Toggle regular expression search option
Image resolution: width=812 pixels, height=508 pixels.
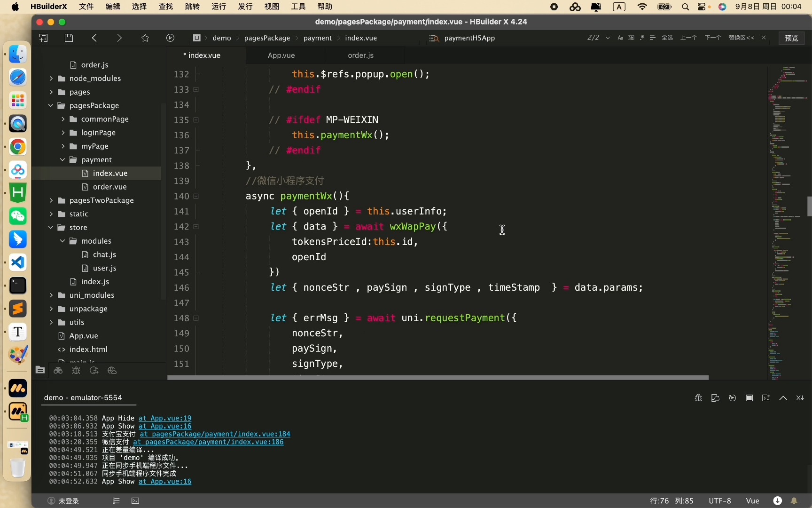click(642, 38)
